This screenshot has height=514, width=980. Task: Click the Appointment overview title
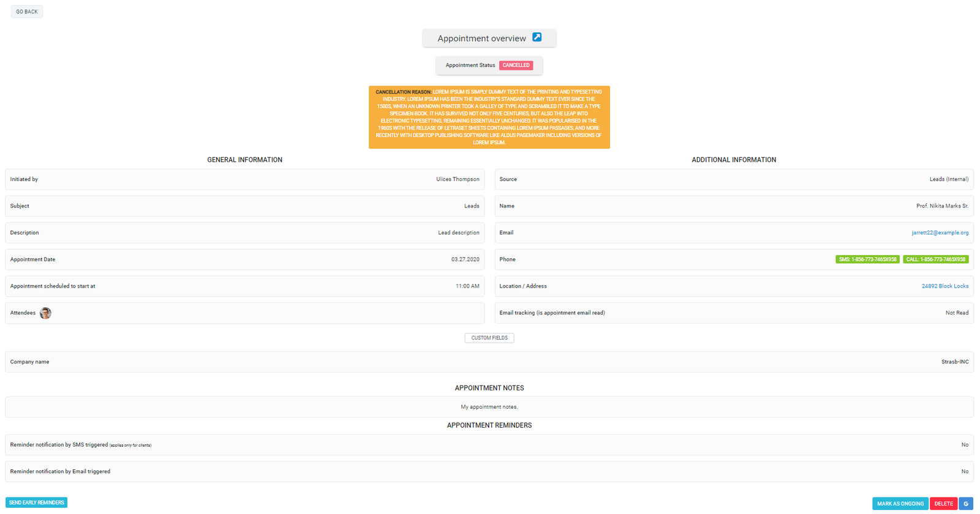point(481,39)
